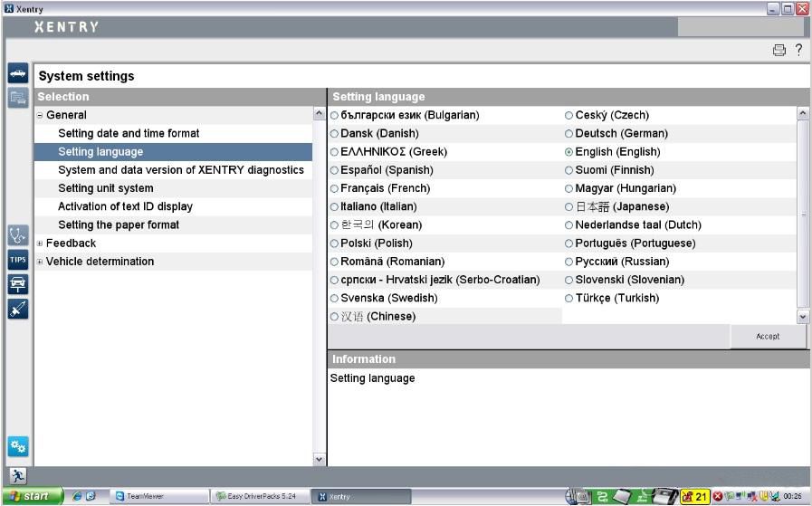Open the gears settings icon
The height and width of the screenshot is (506, 812).
coord(18,446)
